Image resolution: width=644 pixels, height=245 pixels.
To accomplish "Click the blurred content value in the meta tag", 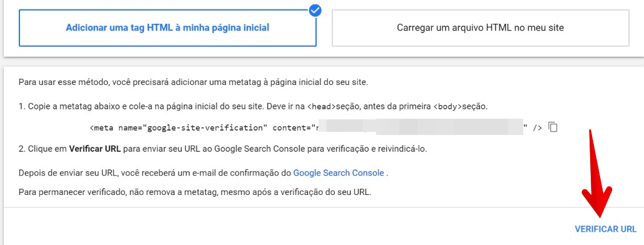I will [x=419, y=127].
